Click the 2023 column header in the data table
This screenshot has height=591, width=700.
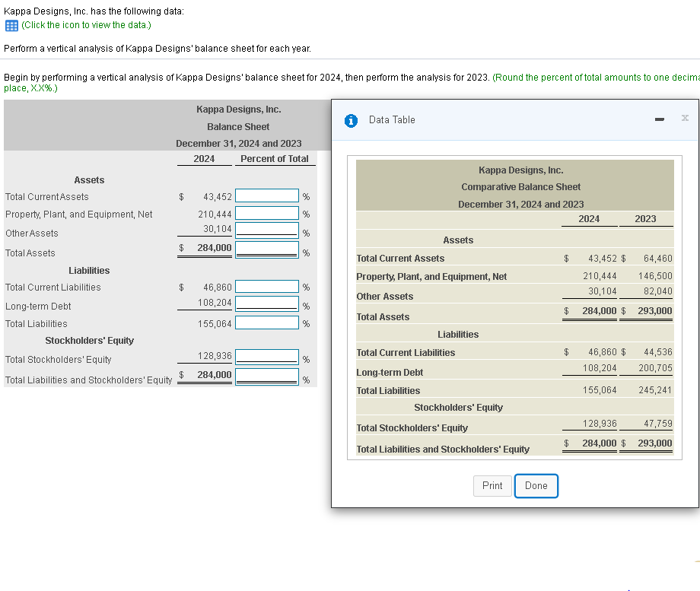(645, 219)
